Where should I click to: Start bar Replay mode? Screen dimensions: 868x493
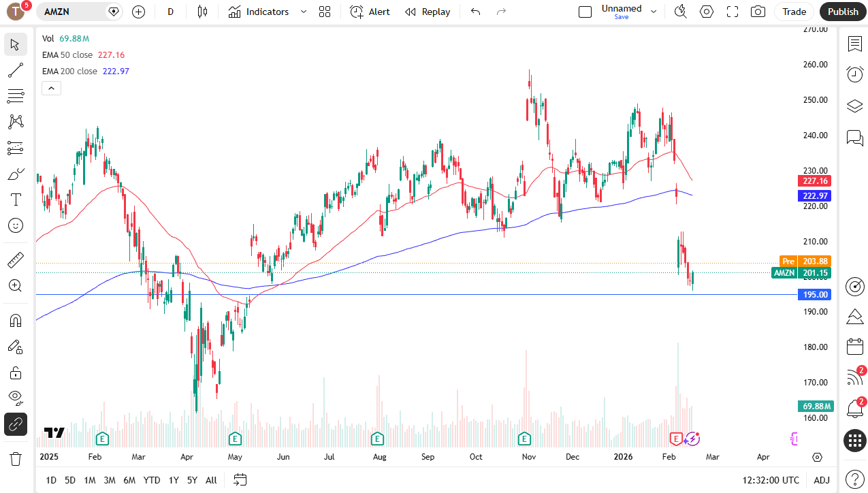[428, 12]
